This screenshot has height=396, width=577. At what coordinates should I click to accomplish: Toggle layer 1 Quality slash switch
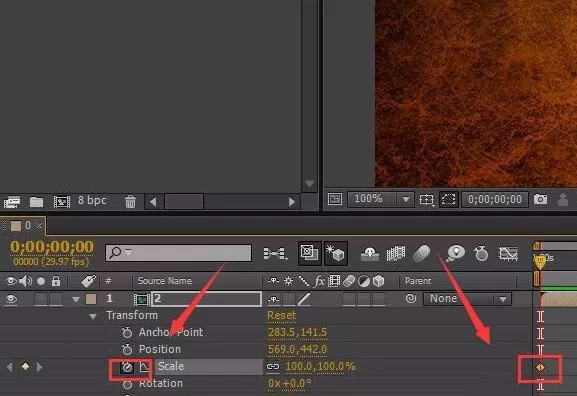[304, 299]
